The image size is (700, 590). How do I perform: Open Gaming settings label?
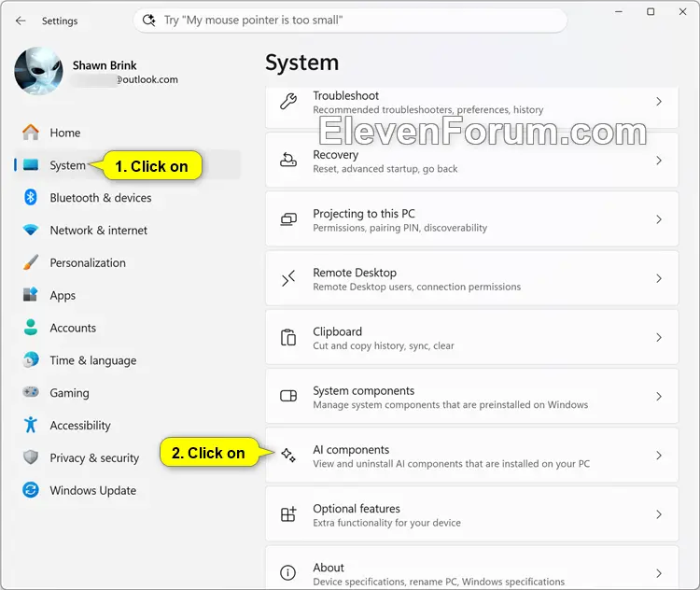[x=69, y=393]
